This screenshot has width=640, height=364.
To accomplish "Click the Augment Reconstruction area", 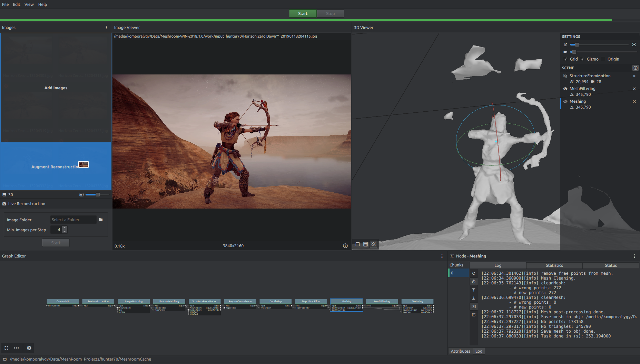I will point(56,167).
